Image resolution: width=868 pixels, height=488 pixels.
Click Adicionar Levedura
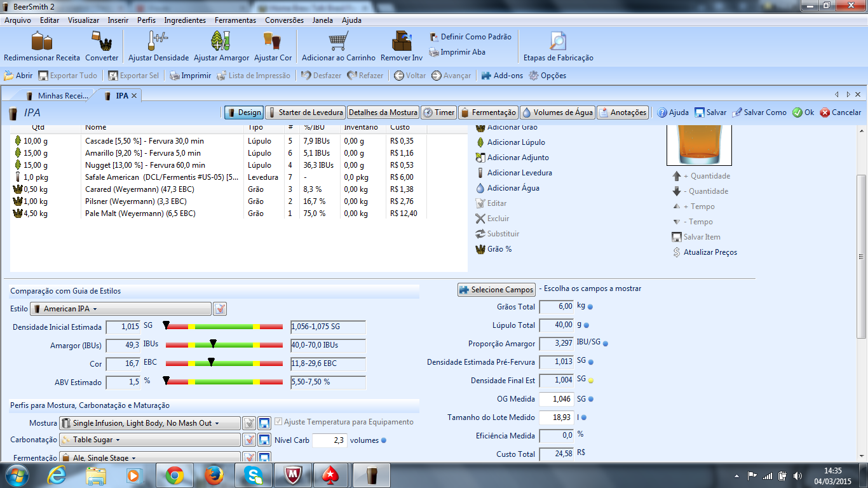coord(513,173)
